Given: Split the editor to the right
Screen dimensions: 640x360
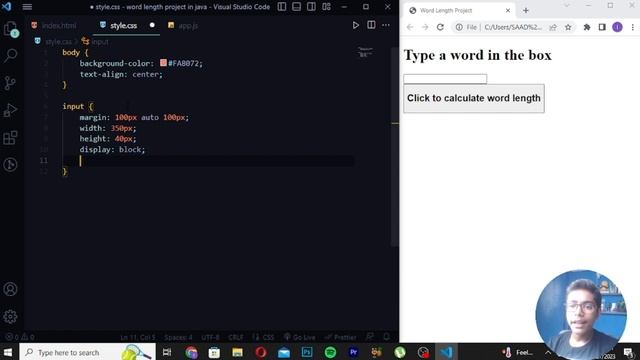Looking at the screenshot, I should 371,25.
